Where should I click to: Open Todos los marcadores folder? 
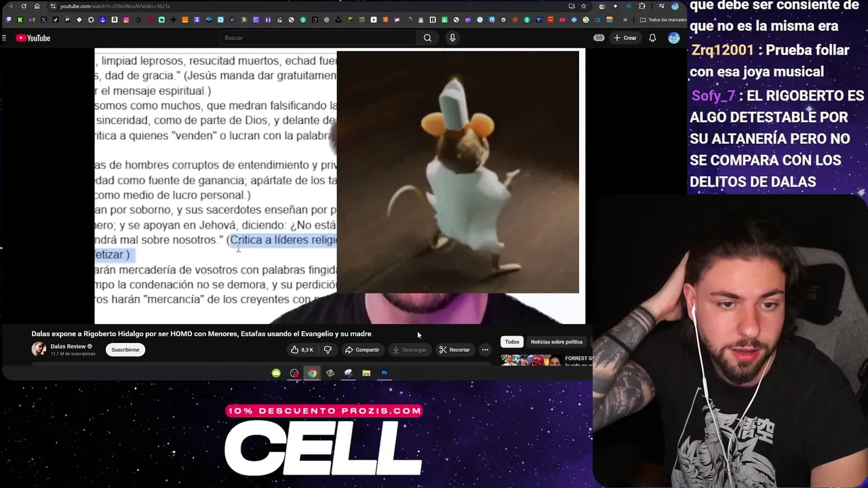[663, 20]
